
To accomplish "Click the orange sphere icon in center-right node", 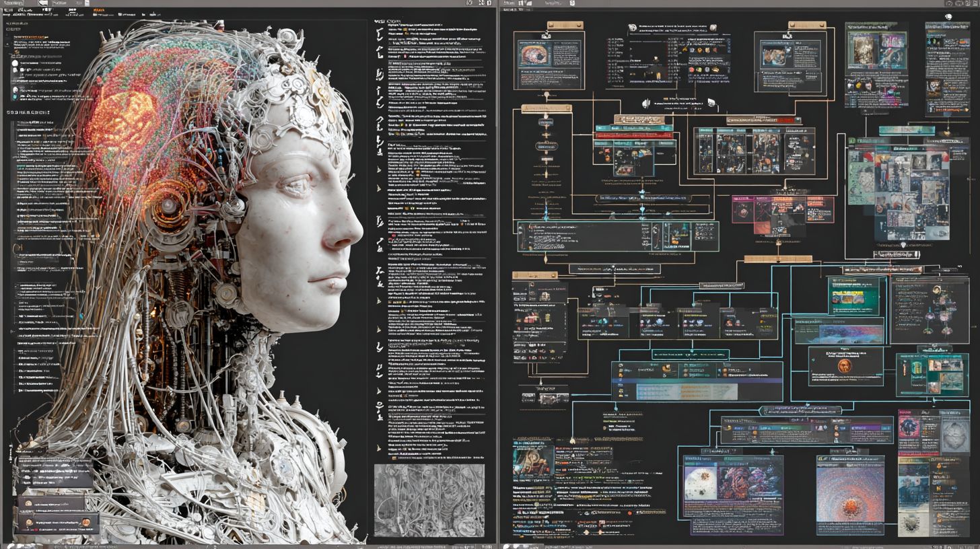I will [x=845, y=365].
